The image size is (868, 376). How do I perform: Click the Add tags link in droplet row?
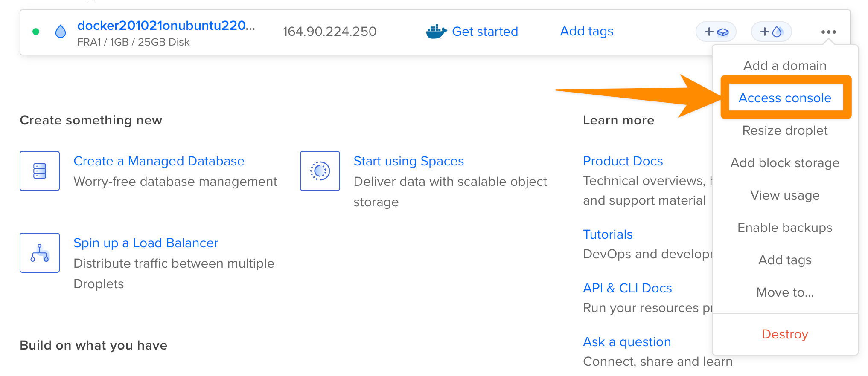point(587,31)
